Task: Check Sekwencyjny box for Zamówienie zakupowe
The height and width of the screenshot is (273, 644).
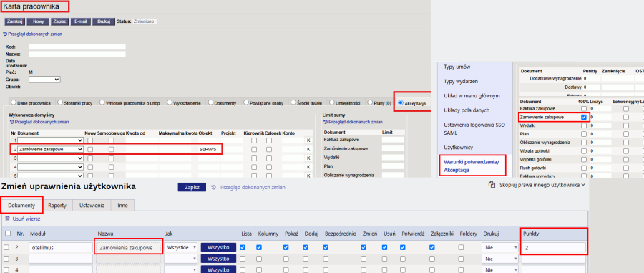Action: point(625,118)
